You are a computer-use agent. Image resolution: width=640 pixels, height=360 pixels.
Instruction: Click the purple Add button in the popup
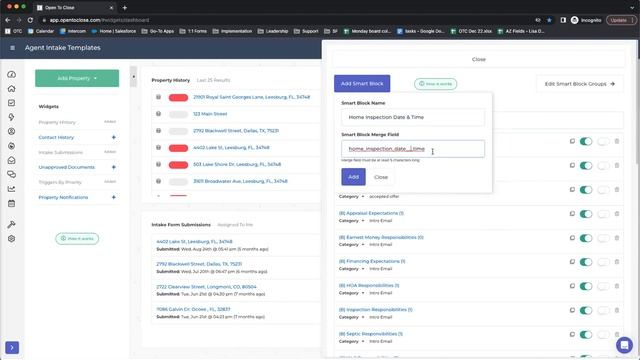(353, 177)
